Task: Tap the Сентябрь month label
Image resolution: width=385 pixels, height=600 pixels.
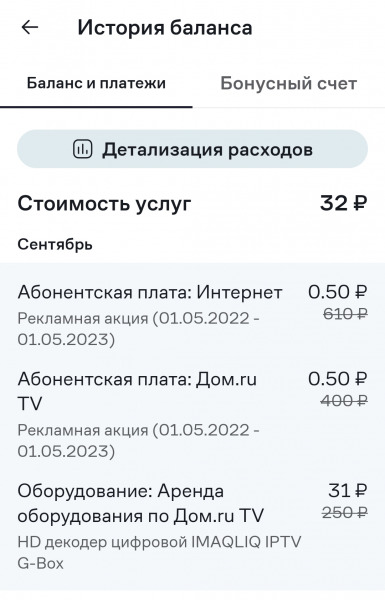Action: (x=55, y=244)
